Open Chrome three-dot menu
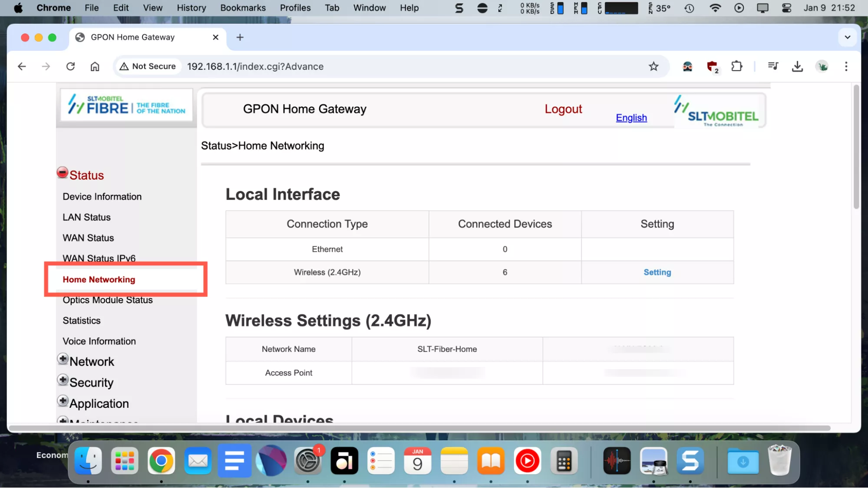Viewport: 868px width, 488px height. coord(846,66)
